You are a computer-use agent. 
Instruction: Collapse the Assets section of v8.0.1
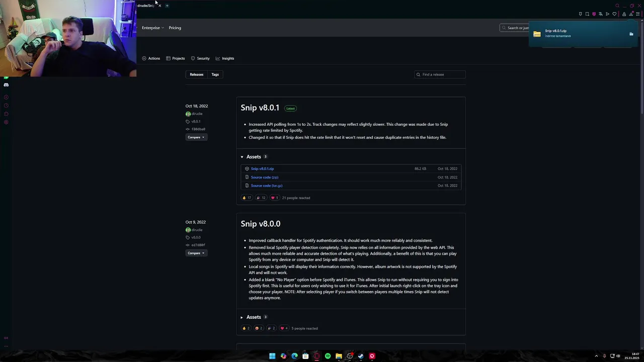point(254,157)
